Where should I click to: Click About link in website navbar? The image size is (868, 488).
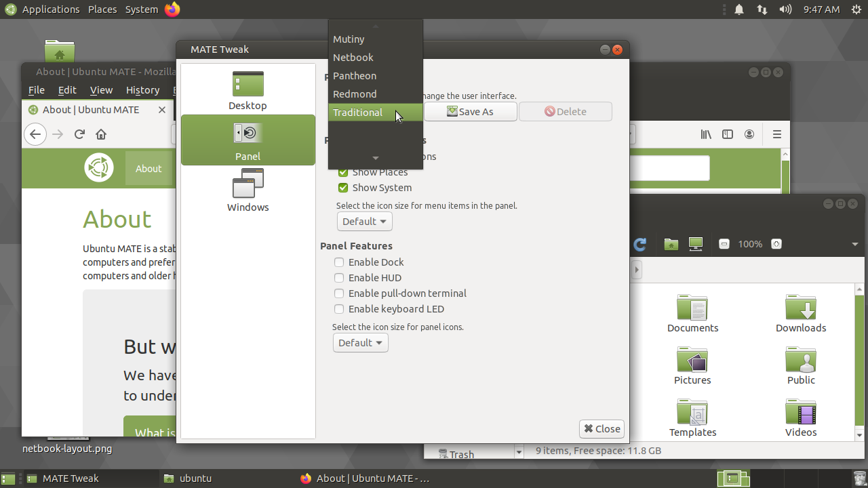[149, 169]
